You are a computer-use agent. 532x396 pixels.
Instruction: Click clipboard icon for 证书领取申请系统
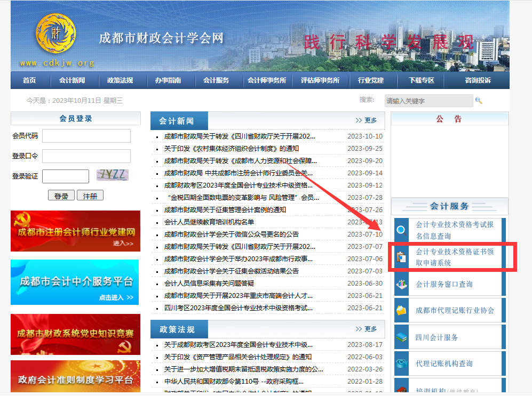click(401, 257)
